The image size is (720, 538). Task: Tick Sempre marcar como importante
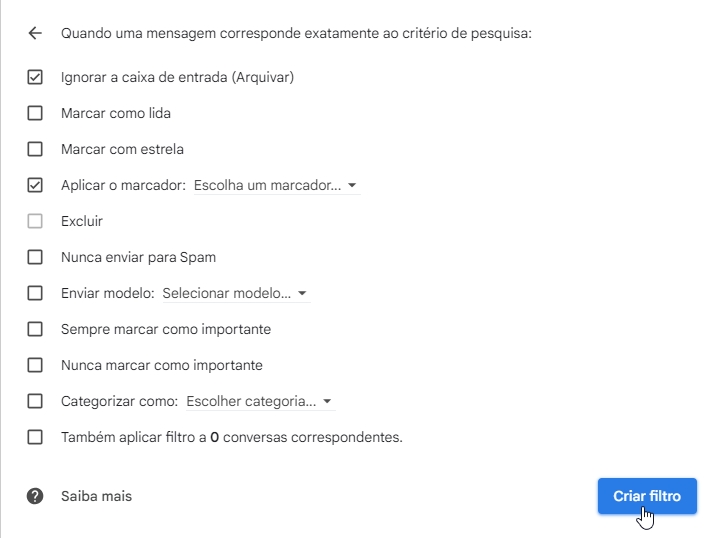pyautogui.click(x=35, y=329)
